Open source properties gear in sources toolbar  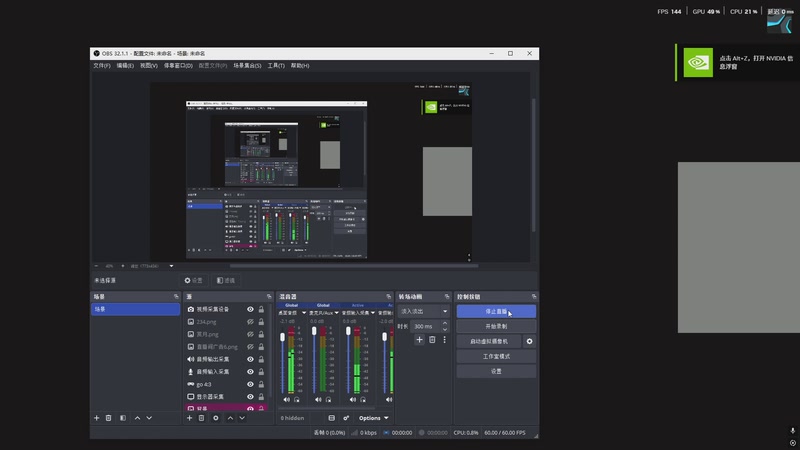point(216,418)
